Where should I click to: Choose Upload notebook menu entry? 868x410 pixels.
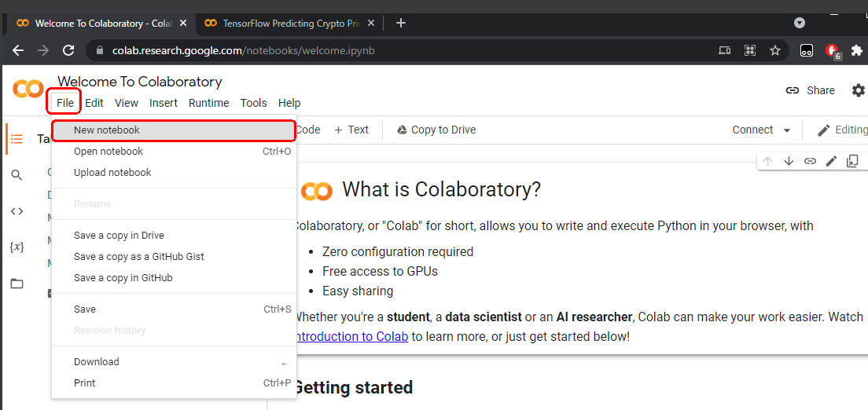coord(174,173)
